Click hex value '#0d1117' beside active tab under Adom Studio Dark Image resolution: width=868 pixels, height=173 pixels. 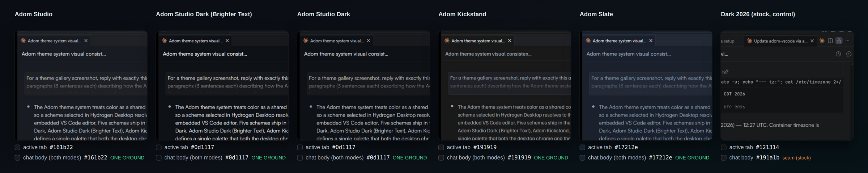[x=344, y=147]
